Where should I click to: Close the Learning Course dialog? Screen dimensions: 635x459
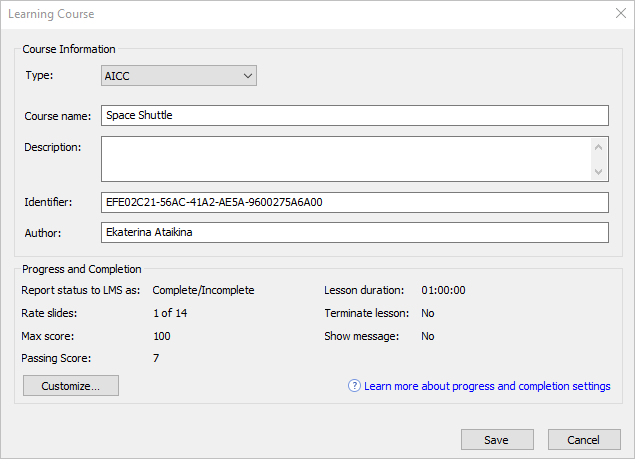[620, 13]
